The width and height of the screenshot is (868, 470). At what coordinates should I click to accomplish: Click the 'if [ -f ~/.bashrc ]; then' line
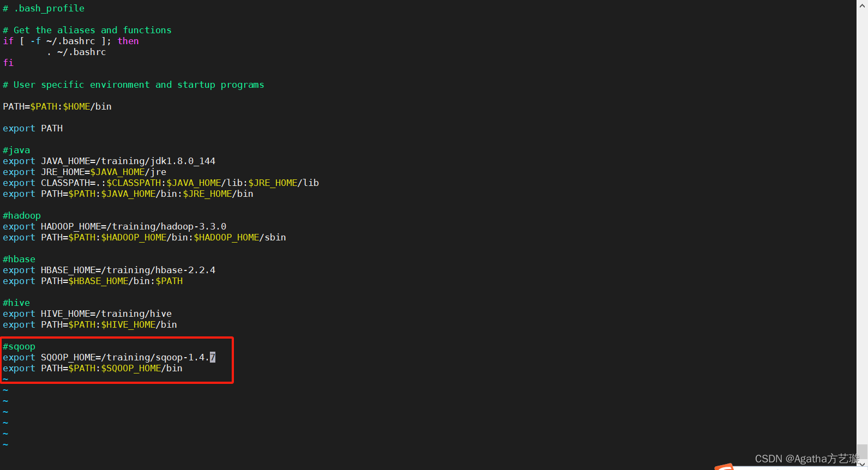[71, 41]
